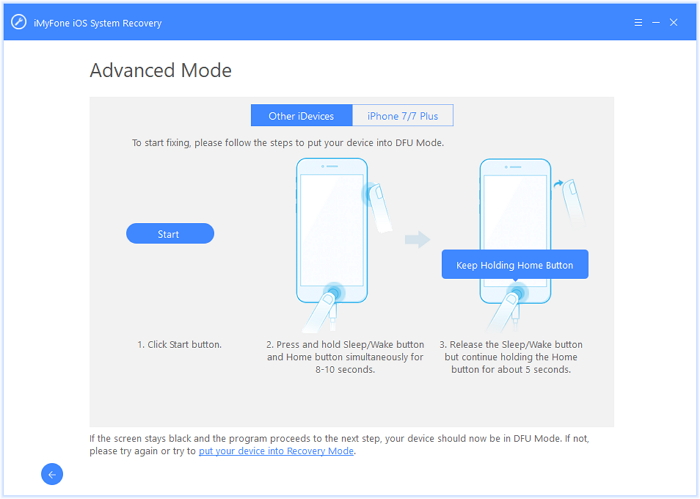
Task: Click the Advanced Mode heading
Action: 161,70
